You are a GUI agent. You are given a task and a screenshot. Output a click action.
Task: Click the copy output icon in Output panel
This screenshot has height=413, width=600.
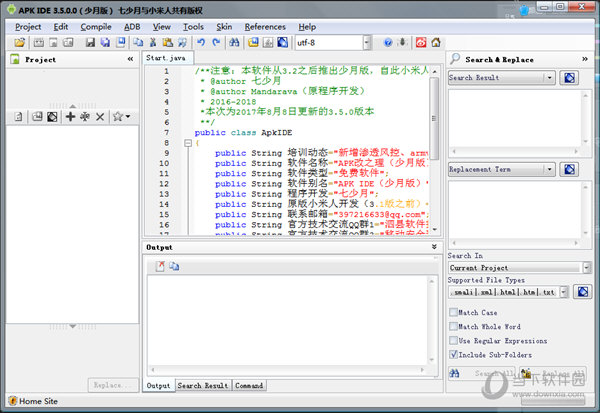[x=174, y=266]
